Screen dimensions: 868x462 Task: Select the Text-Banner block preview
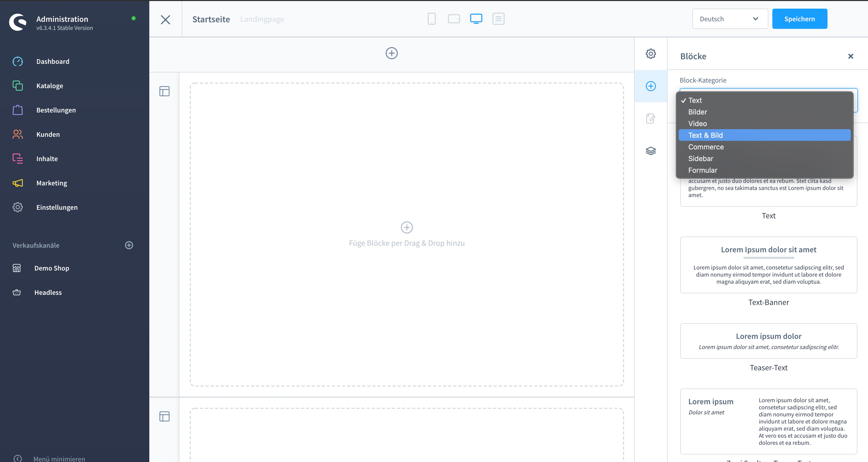(769, 265)
